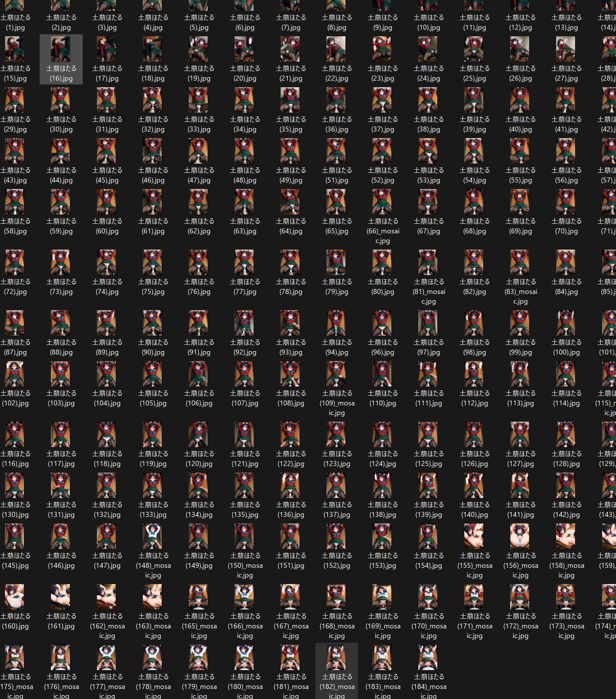616x699 pixels.
Task: Select thumbnail of 土萠ほたる (145).jpg
Action: [x=15, y=536]
